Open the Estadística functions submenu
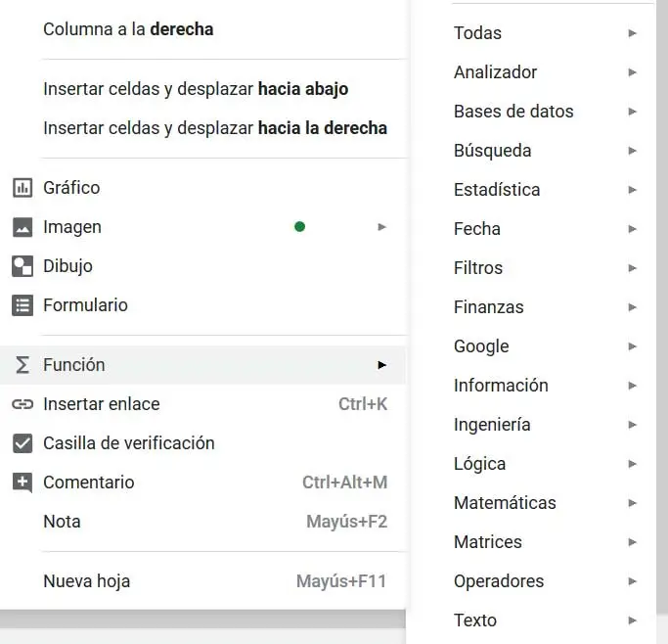Screen dimensions: 668x644 pyautogui.click(x=497, y=190)
